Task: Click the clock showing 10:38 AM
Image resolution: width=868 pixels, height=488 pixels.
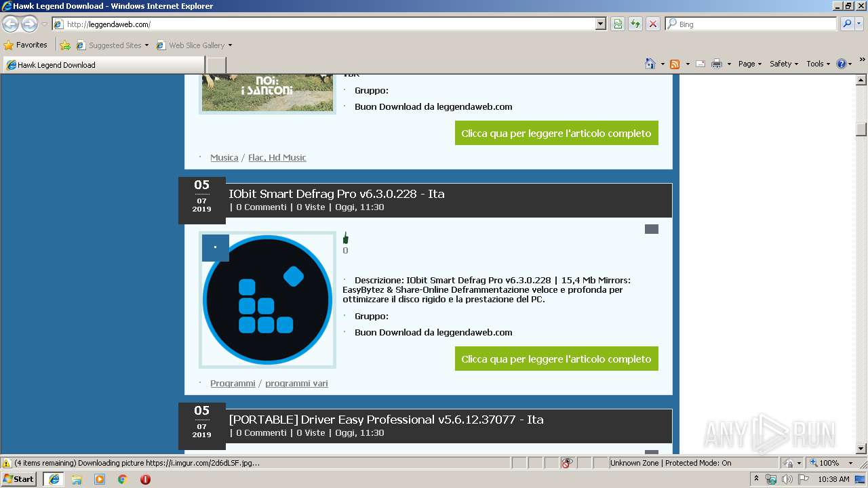Action: coord(833,479)
